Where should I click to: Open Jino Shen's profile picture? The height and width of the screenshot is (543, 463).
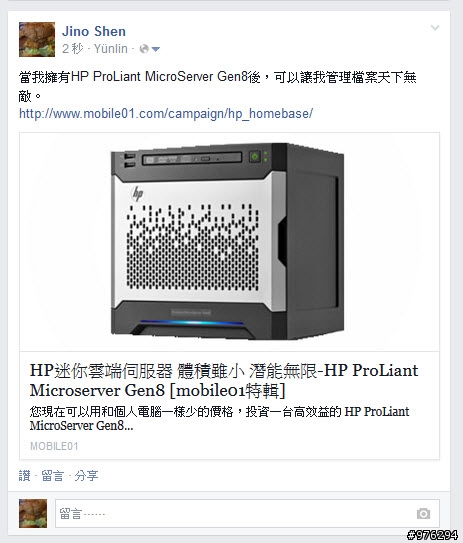coord(37,39)
